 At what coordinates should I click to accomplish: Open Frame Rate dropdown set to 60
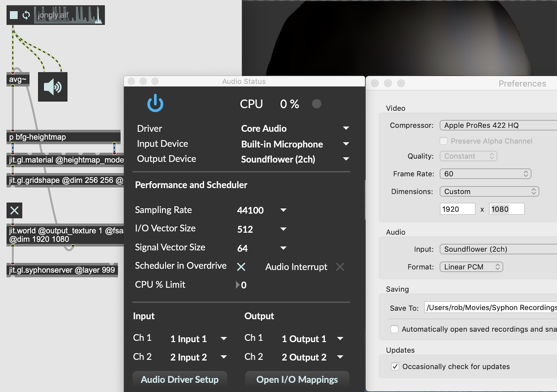485,174
